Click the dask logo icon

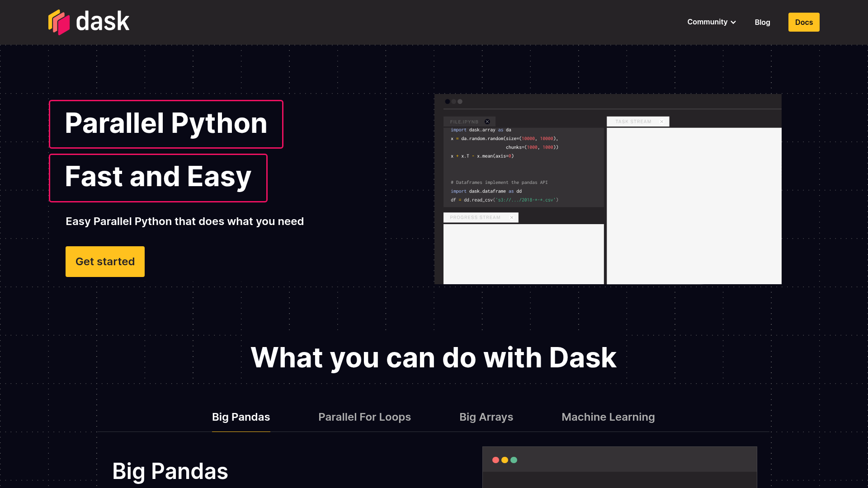(59, 21)
